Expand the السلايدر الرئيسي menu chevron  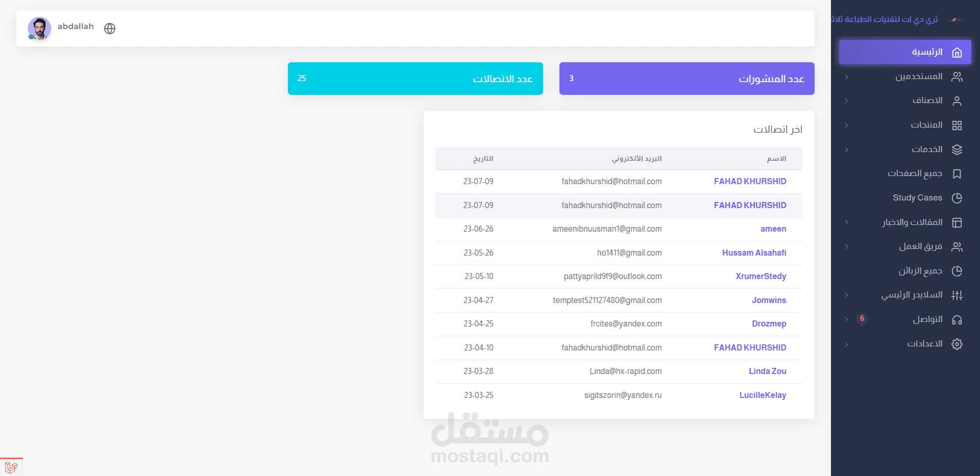(x=846, y=295)
